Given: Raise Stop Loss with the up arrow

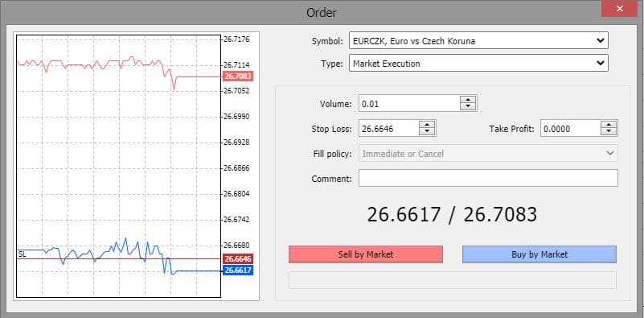Looking at the screenshot, I should [427, 125].
